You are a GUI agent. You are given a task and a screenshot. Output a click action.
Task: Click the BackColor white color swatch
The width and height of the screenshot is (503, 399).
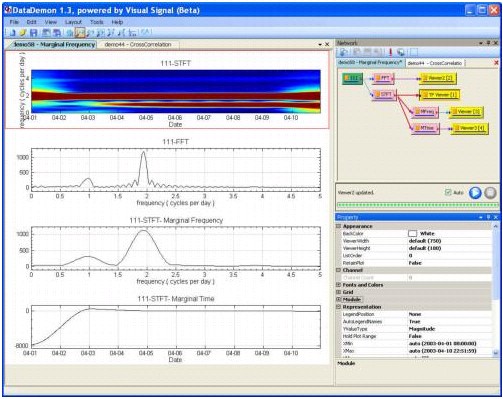[x=412, y=233]
